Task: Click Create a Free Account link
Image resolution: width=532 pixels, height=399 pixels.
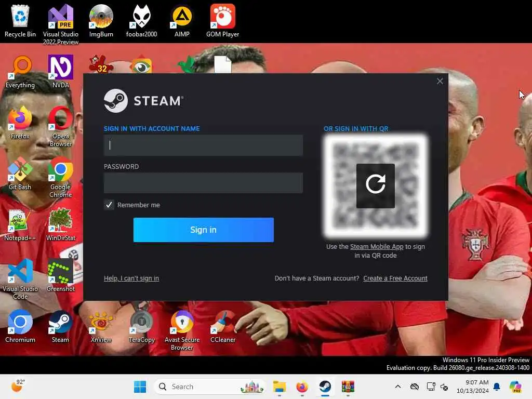Action: (x=395, y=278)
